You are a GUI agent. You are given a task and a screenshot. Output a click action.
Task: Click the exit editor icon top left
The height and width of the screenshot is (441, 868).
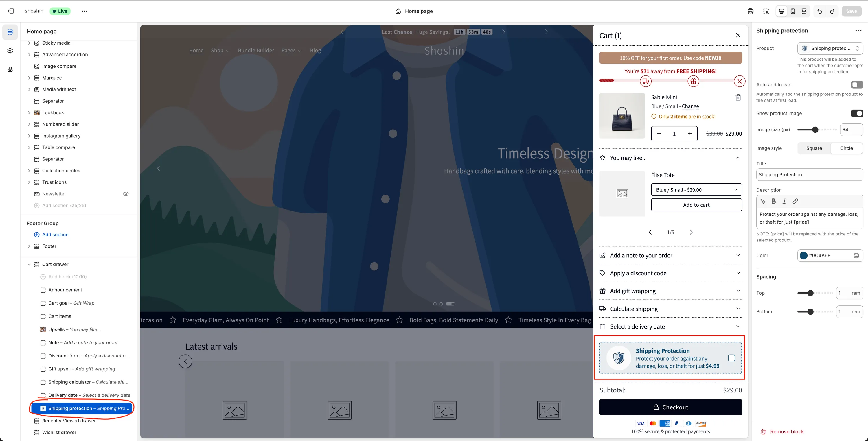point(11,11)
